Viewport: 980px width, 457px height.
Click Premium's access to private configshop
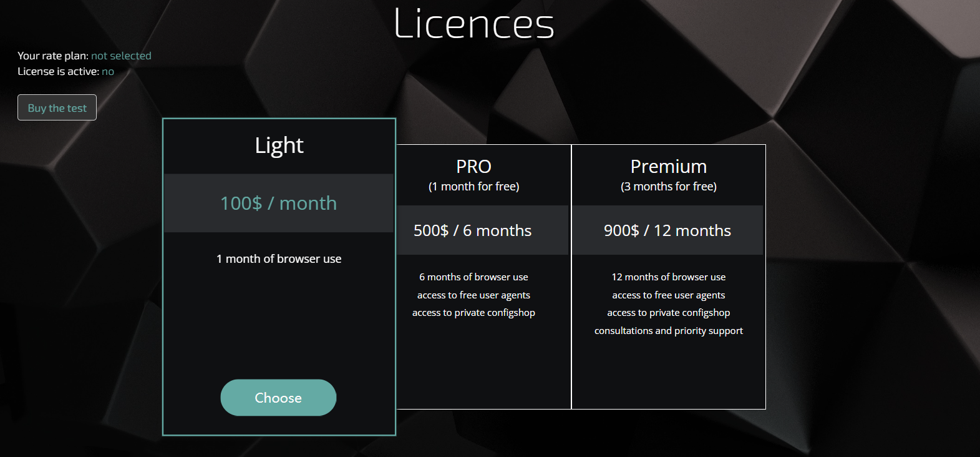pyautogui.click(x=668, y=313)
